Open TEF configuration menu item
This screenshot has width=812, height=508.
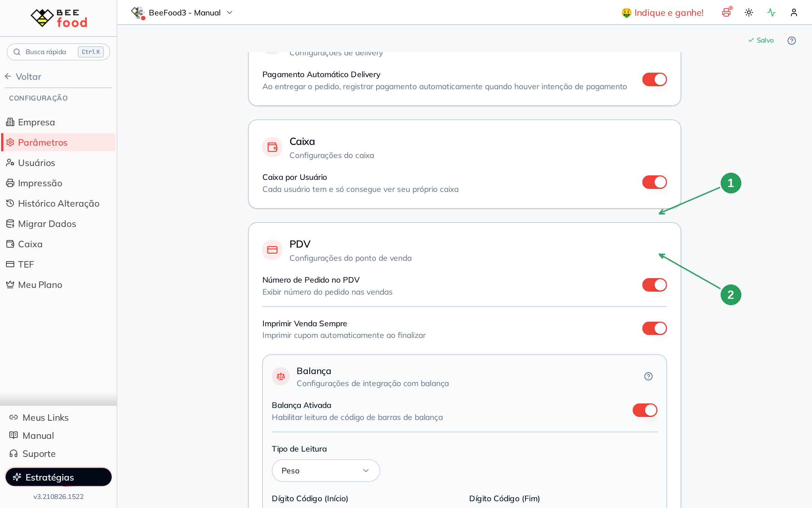(x=59, y=264)
